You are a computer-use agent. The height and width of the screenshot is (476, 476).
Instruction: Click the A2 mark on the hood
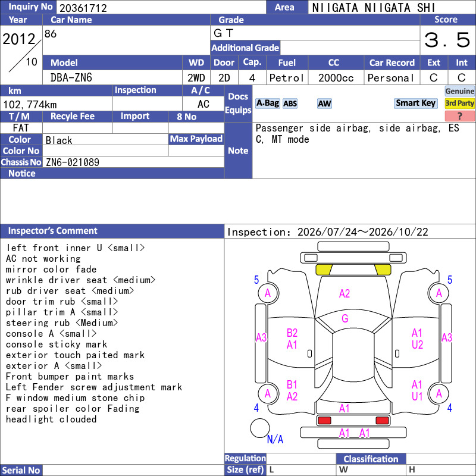pyautogui.click(x=345, y=293)
